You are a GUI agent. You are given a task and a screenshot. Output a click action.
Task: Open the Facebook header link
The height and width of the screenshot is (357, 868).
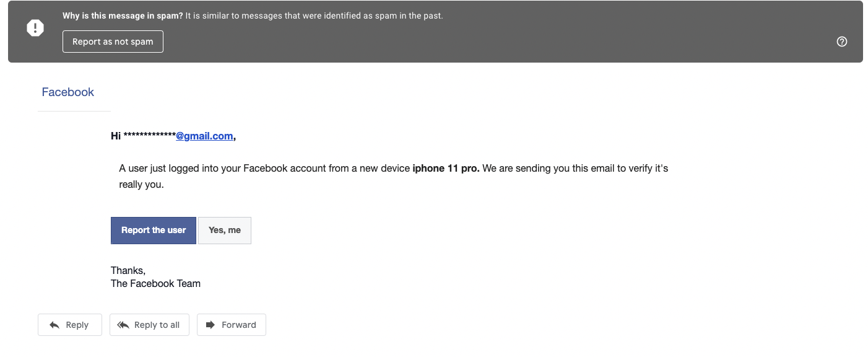(x=68, y=92)
